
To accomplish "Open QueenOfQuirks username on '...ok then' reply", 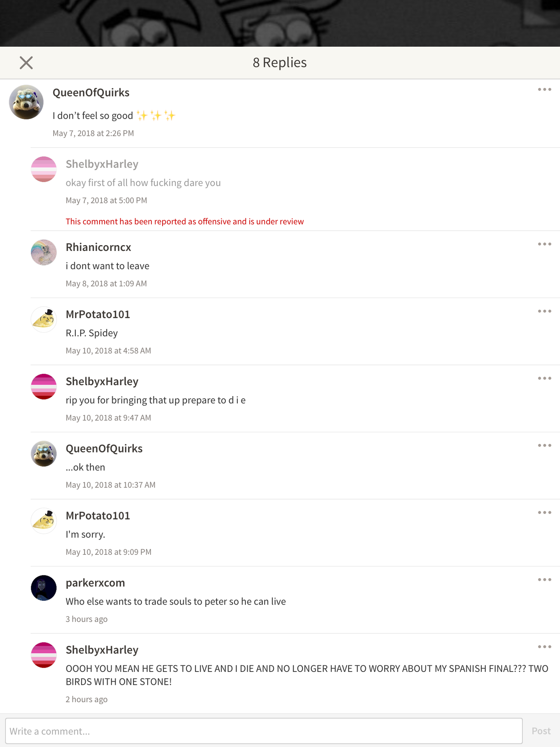I will (x=104, y=449).
